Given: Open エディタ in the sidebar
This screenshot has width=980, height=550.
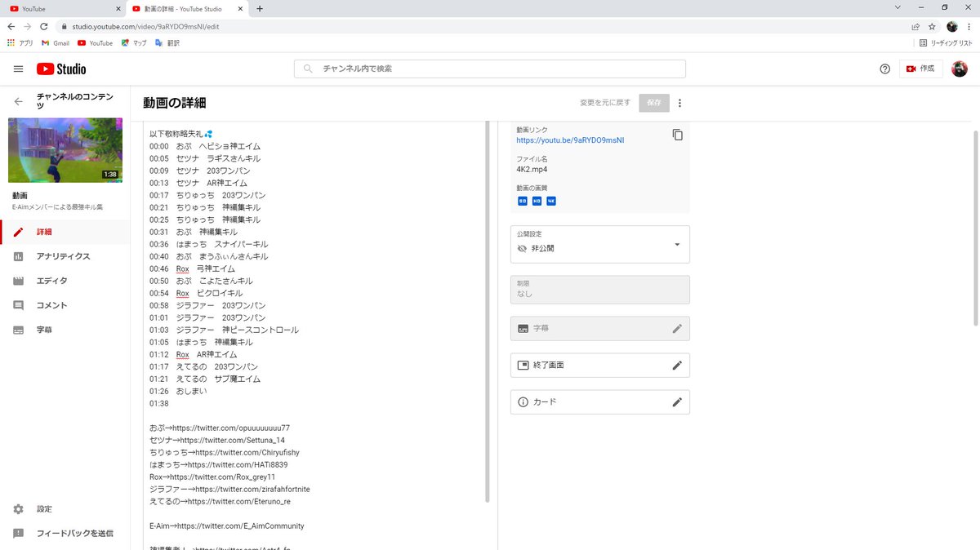Looking at the screenshot, I should (x=65, y=281).
